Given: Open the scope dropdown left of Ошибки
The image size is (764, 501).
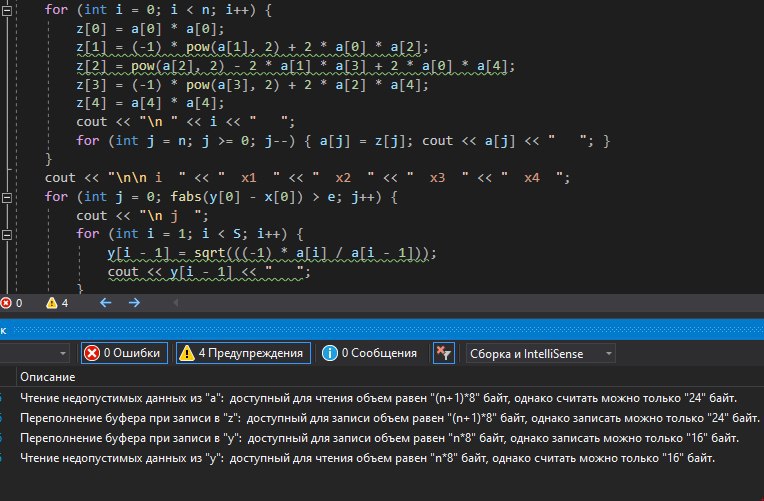Looking at the screenshot, I should click(35, 353).
